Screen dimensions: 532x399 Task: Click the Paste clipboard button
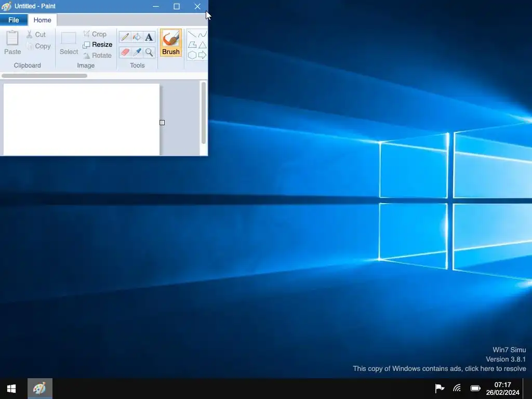[12, 43]
